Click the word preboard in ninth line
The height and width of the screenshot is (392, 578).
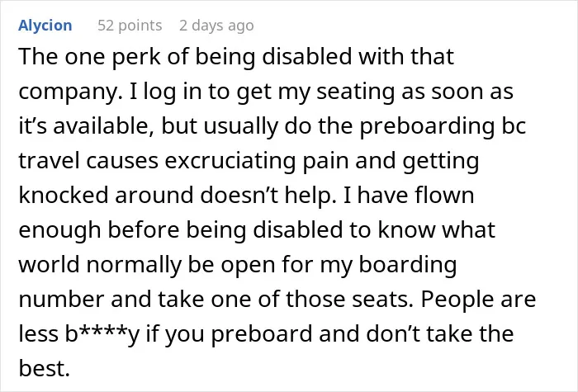click(x=262, y=333)
